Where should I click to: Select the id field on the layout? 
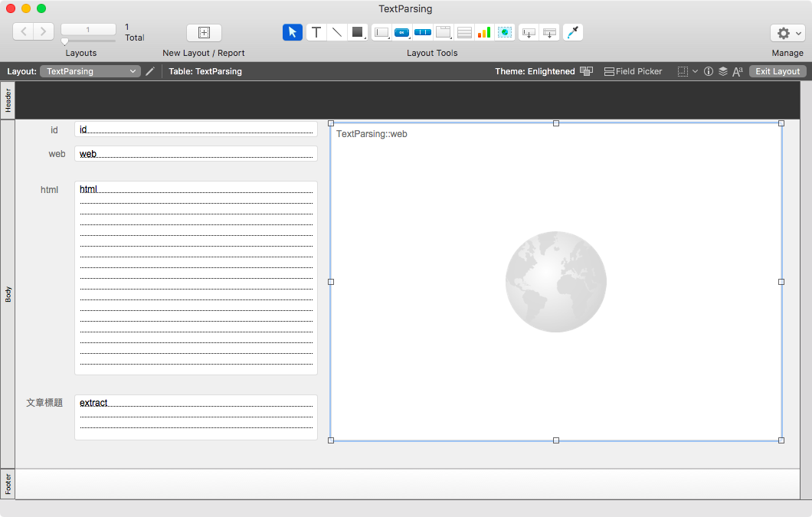tap(196, 129)
